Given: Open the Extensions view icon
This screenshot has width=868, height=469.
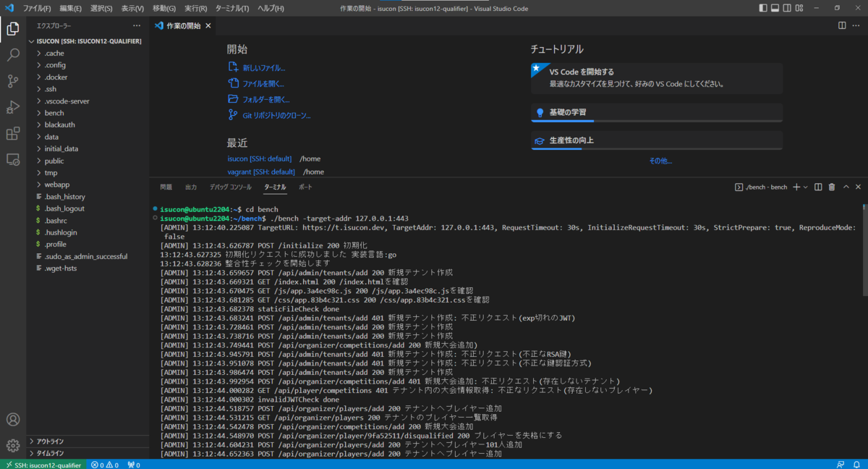Looking at the screenshot, I should point(13,133).
